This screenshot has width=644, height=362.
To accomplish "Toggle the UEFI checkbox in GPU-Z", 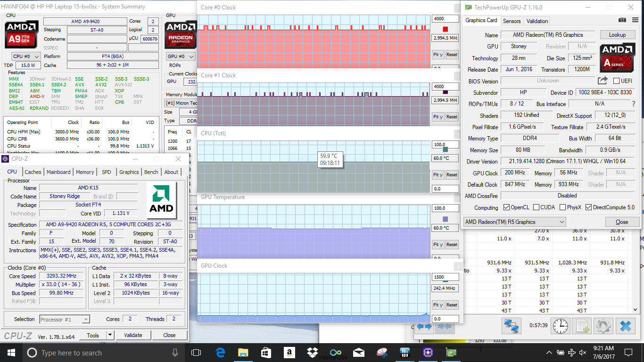I will click(617, 81).
